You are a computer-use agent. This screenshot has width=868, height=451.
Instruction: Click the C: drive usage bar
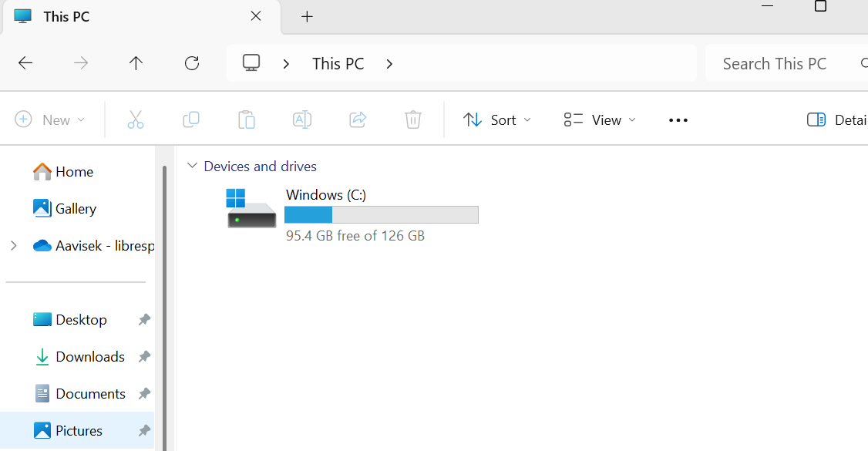pyautogui.click(x=382, y=215)
